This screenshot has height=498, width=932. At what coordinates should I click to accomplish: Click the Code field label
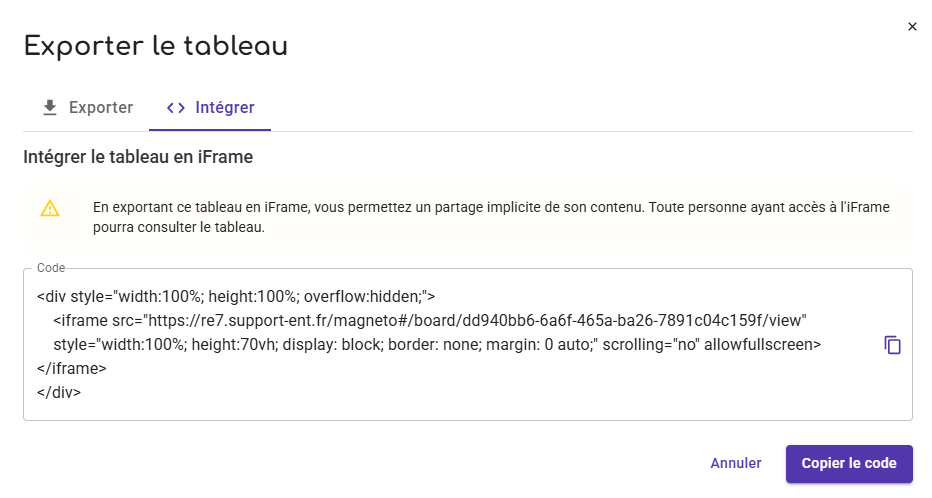click(50, 268)
